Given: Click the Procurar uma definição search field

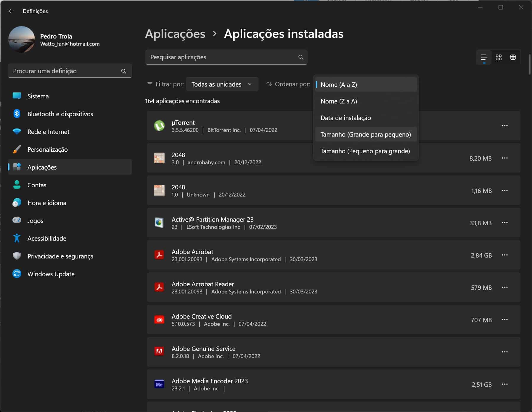Looking at the screenshot, I should [x=65, y=71].
